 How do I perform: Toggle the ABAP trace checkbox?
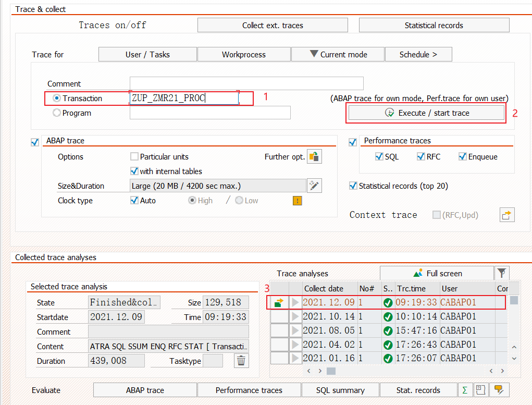click(34, 142)
